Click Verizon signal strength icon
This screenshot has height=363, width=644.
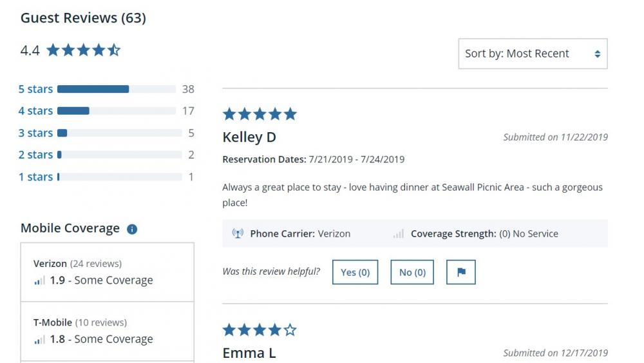(39, 280)
